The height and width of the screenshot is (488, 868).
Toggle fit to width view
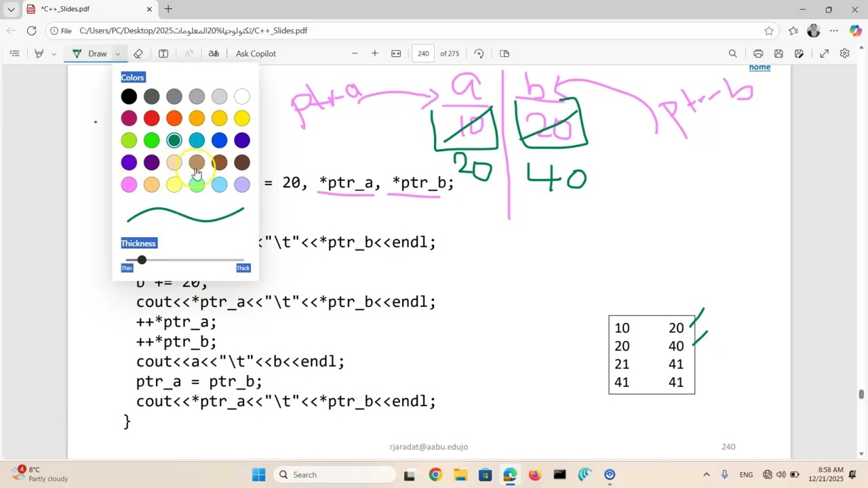(396, 54)
